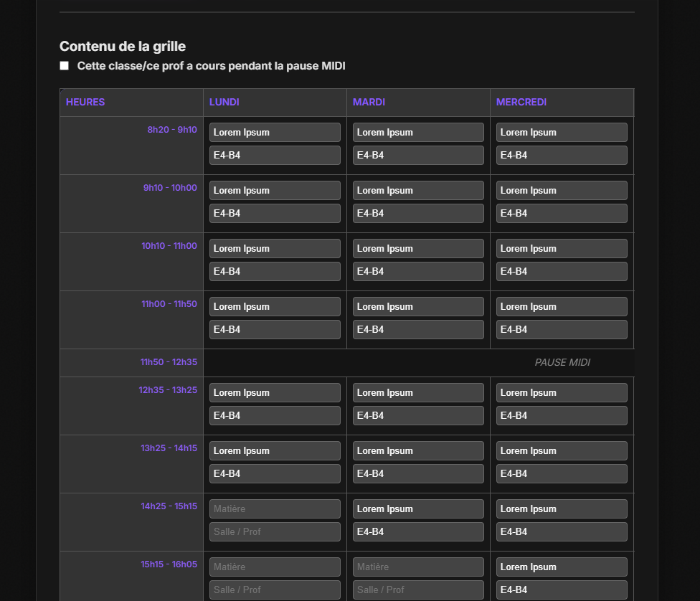Click the MERCREDI column header
This screenshot has width=700, height=601.
(x=521, y=103)
